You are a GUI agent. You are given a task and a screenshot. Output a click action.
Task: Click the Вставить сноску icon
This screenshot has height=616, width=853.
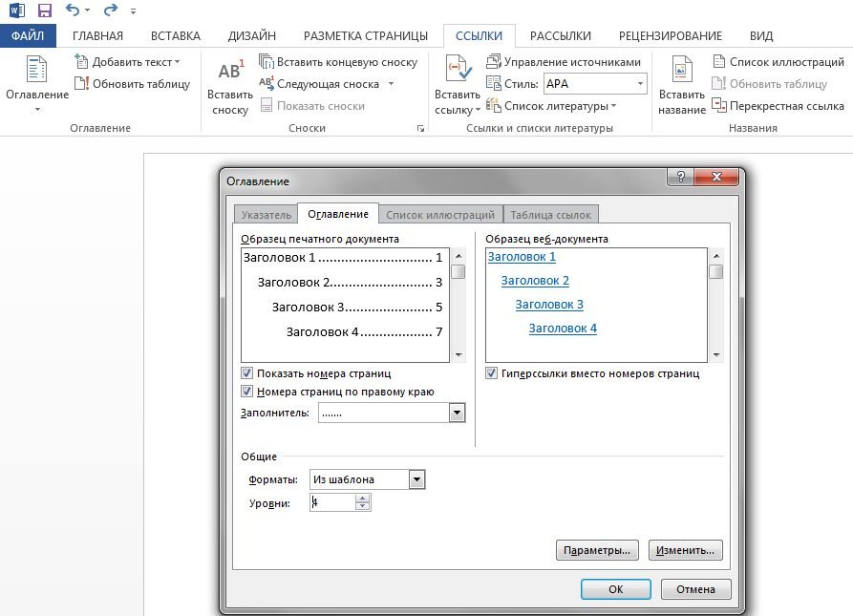pos(230,74)
